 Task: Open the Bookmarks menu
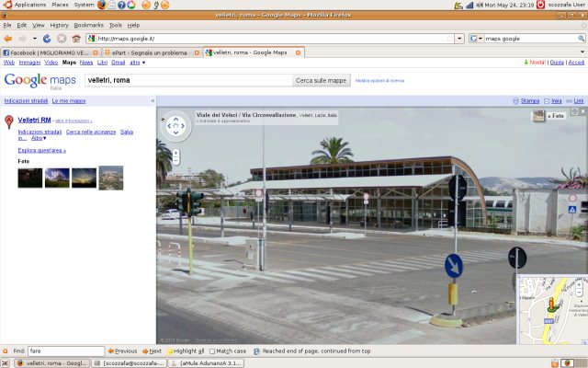pos(88,25)
